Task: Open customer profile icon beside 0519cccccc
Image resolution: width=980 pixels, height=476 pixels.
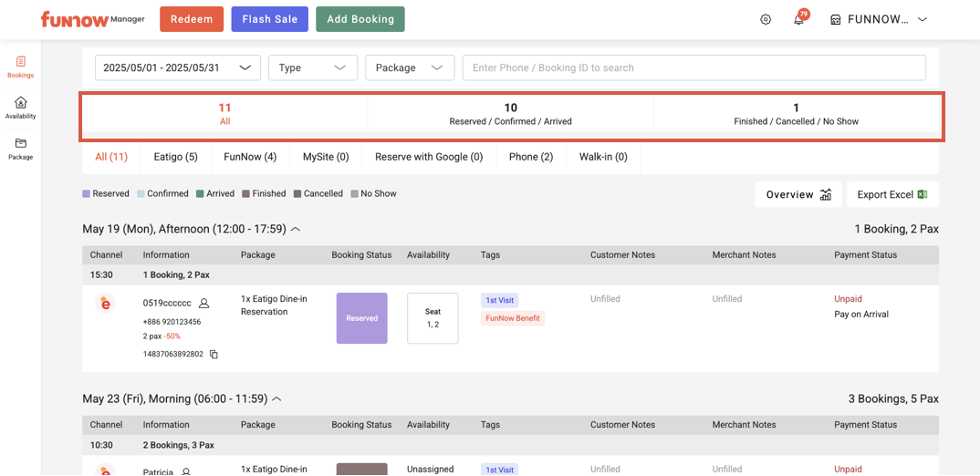Action: point(204,303)
